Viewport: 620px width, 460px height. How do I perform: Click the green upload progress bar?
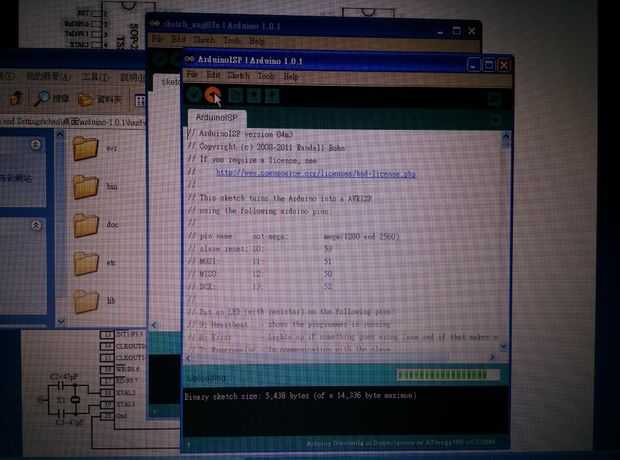(x=448, y=375)
